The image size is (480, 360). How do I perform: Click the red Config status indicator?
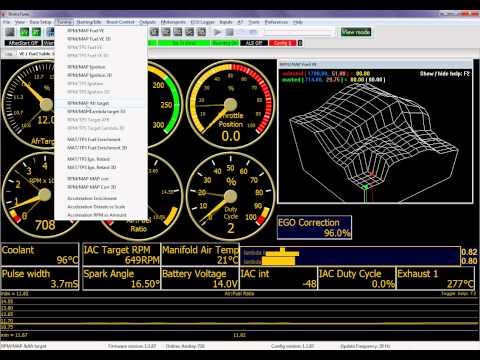coord(283,43)
